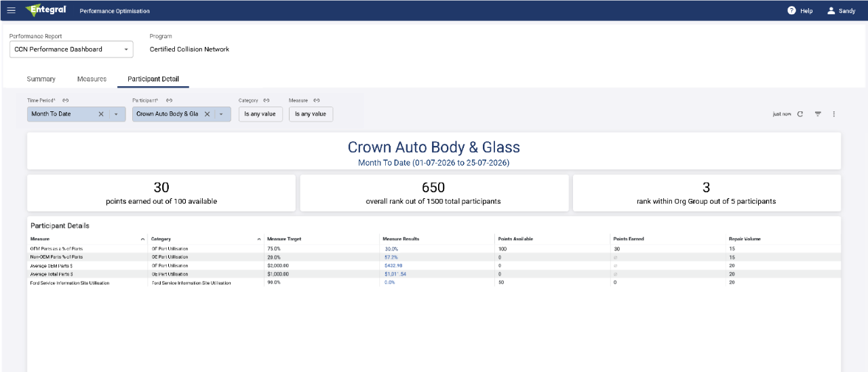
Task: Click the 90.0% measure target cell
Action: [274, 282]
